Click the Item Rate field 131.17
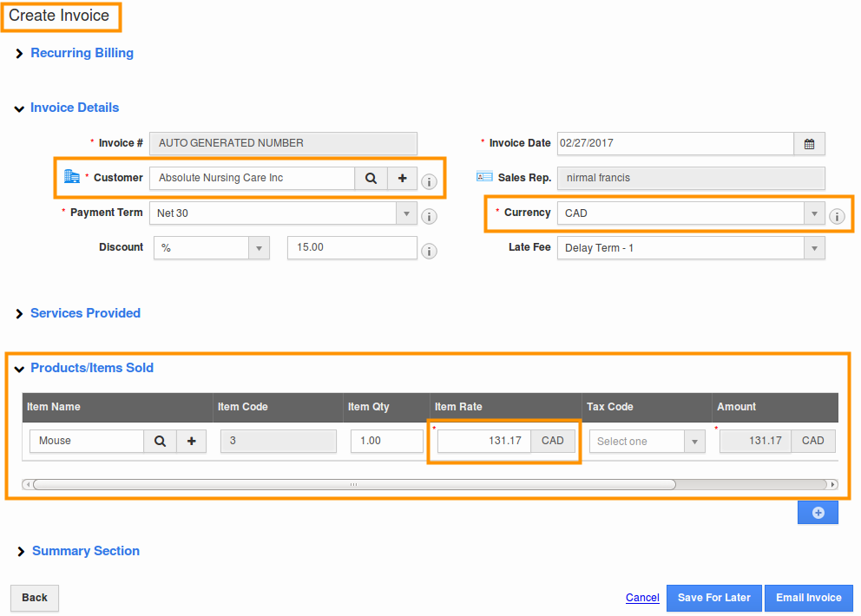This screenshot has height=616, width=861. [x=484, y=442]
